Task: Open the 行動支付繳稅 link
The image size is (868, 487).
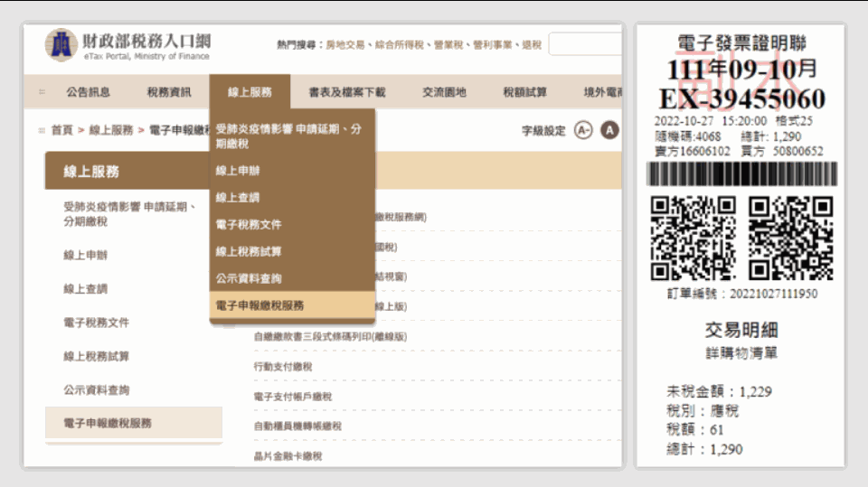Action: point(283,366)
